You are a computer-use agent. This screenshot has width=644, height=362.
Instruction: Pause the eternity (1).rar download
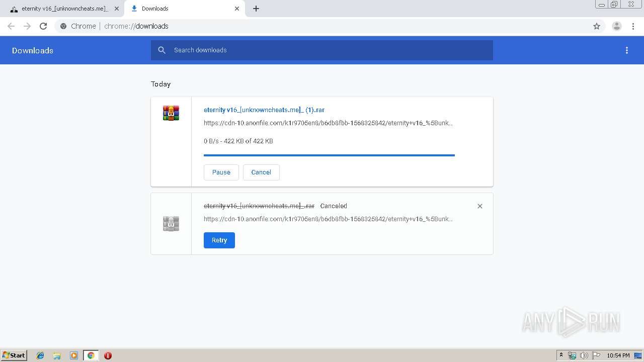(x=221, y=172)
